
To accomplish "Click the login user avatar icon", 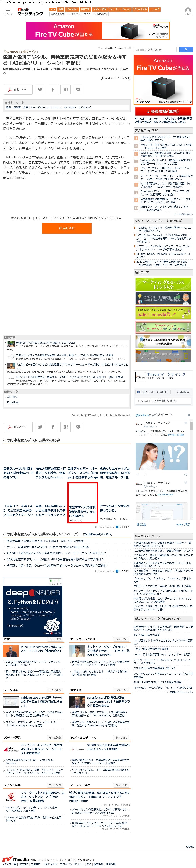I will 188,11.
